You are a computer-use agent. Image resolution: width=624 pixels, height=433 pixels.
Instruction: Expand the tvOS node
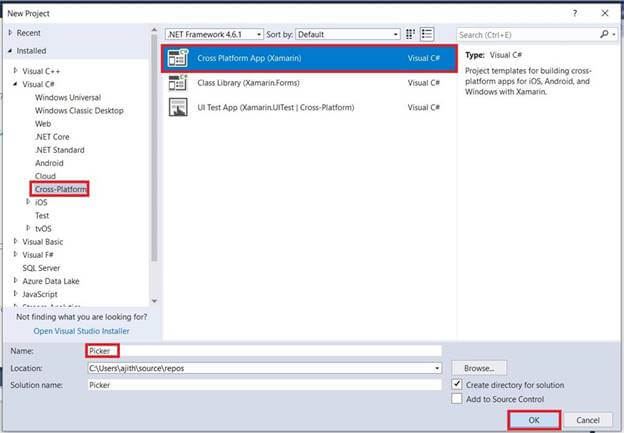click(x=28, y=228)
